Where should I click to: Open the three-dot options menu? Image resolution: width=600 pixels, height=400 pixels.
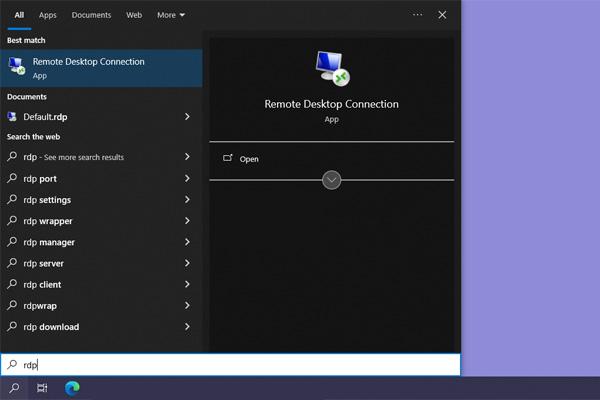click(417, 15)
